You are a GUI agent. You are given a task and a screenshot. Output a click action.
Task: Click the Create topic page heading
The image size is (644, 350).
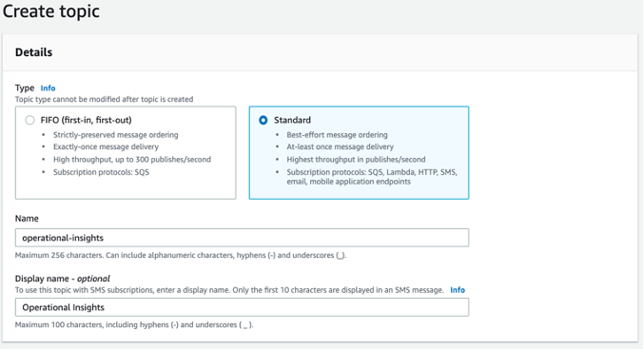pyautogui.click(x=51, y=11)
